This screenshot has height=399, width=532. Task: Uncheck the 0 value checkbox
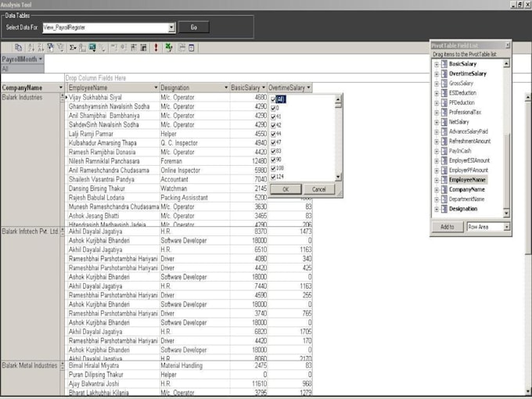274,108
